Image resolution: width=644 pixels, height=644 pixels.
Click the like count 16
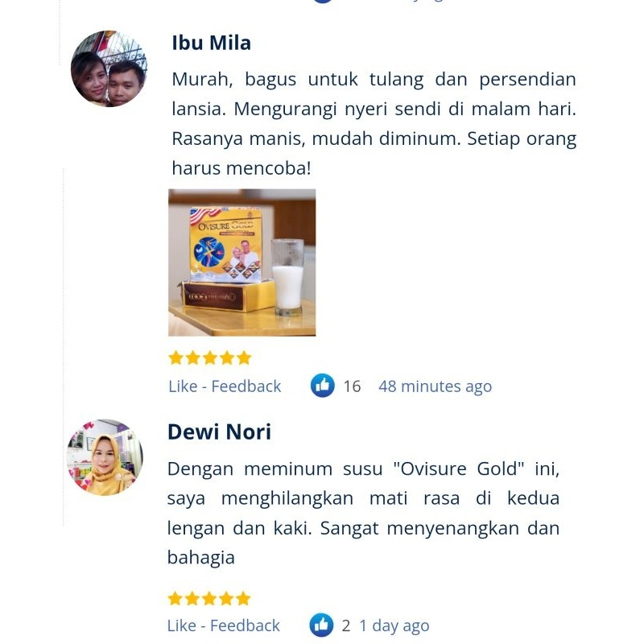pyautogui.click(x=352, y=386)
